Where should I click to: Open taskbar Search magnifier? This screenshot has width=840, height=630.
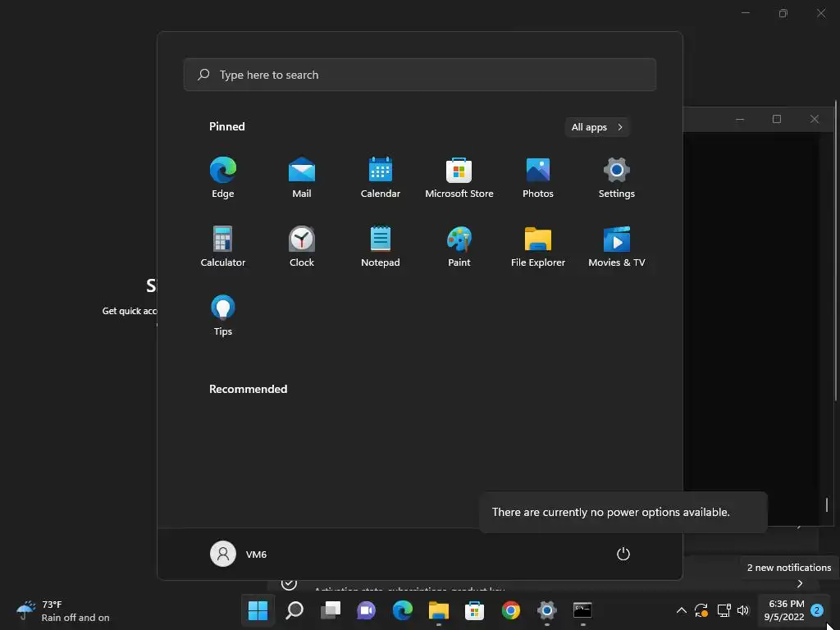(x=294, y=610)
